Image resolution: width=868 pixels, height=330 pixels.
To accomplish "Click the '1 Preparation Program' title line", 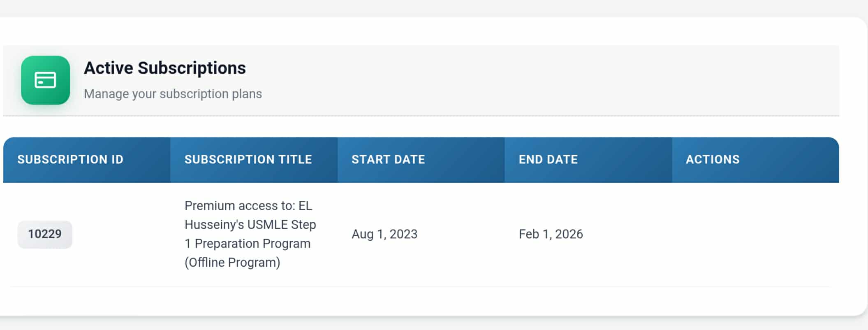I will pos(248,244).
